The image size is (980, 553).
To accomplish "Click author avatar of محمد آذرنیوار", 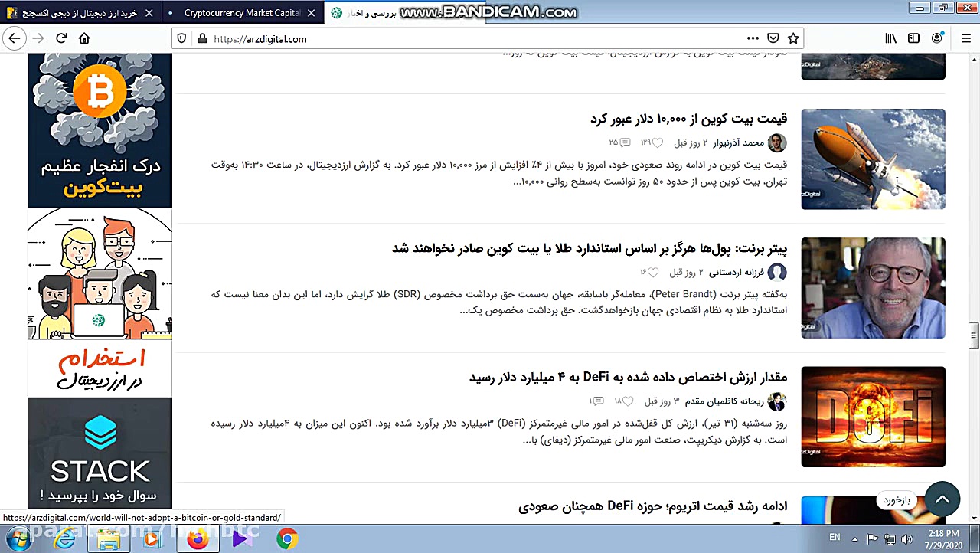I will click(777, 143).
